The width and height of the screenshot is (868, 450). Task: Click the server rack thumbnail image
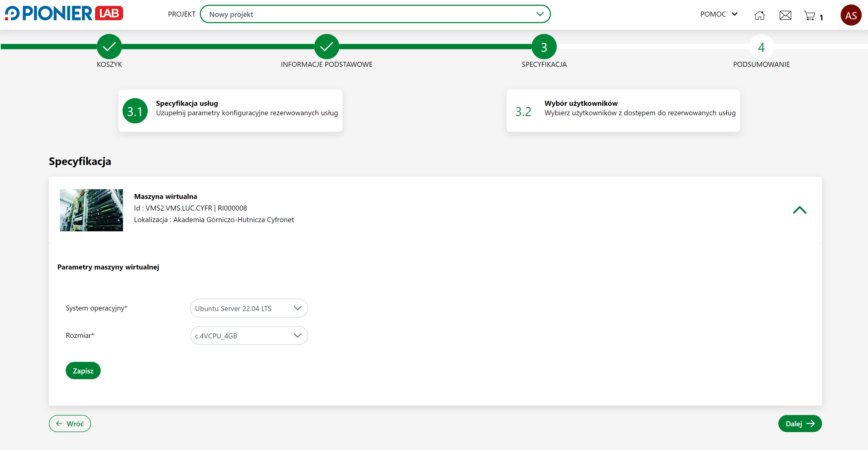coord(91,210)
